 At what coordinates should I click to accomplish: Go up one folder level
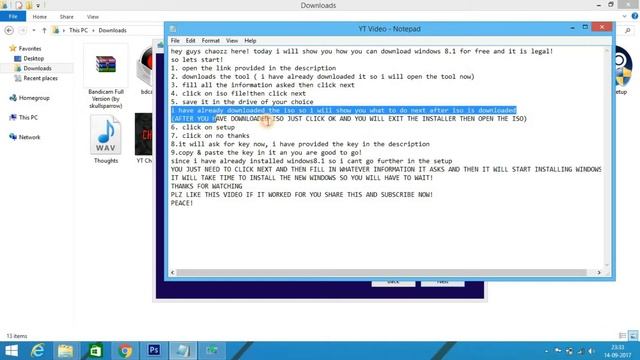tap(44, 30)
